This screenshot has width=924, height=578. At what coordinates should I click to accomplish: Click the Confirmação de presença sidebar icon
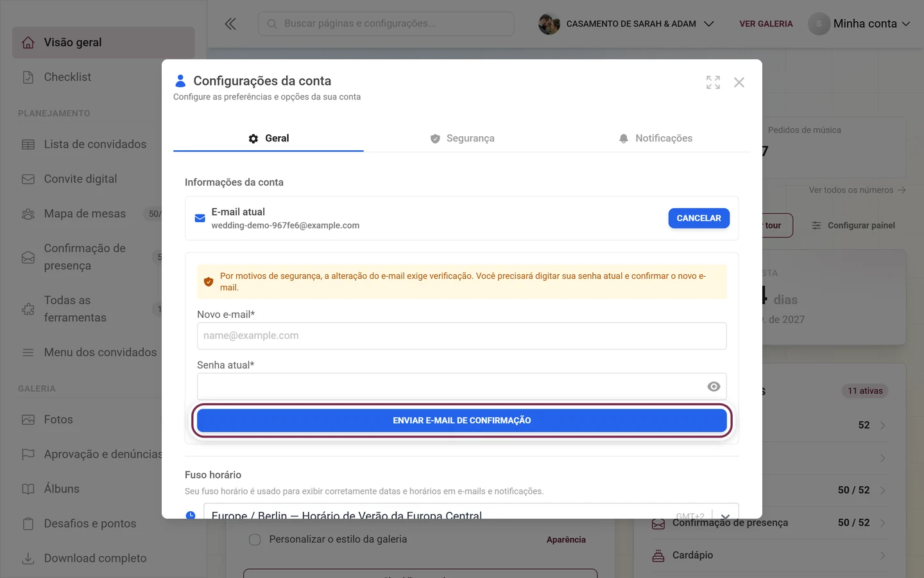(x=28, y=257)
